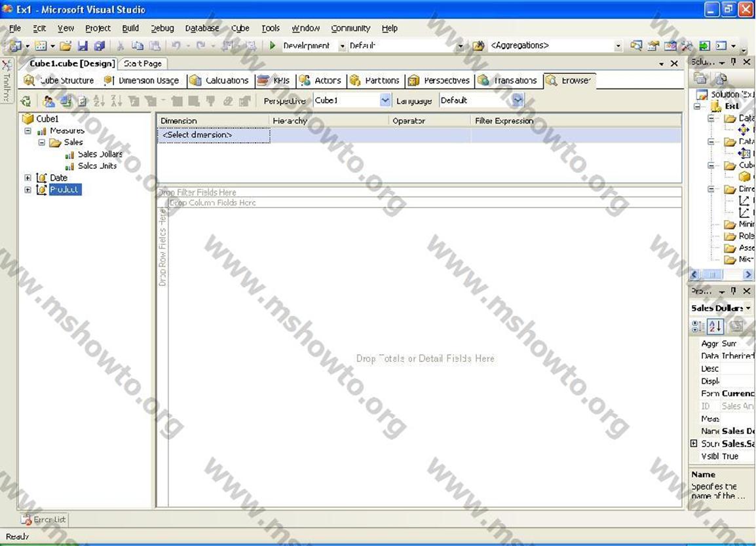The width and height of the screenshot is (756, 546).
Task: Click the Show All Files icon in Solution Explorer
Action: pos(721,78)
